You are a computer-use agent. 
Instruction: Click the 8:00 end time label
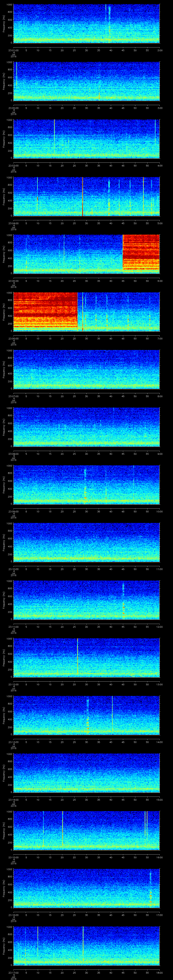(x=160, y=396)
